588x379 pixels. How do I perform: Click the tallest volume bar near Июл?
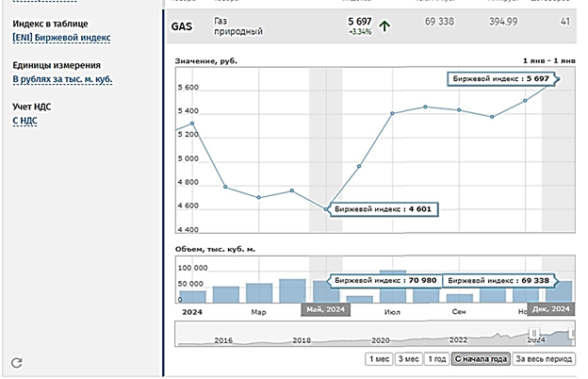(392, 288)
